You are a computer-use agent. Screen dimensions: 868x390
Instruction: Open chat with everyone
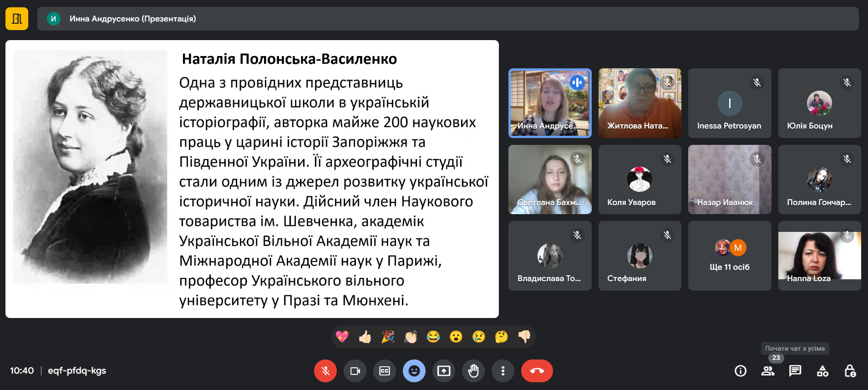click(795, 371)
